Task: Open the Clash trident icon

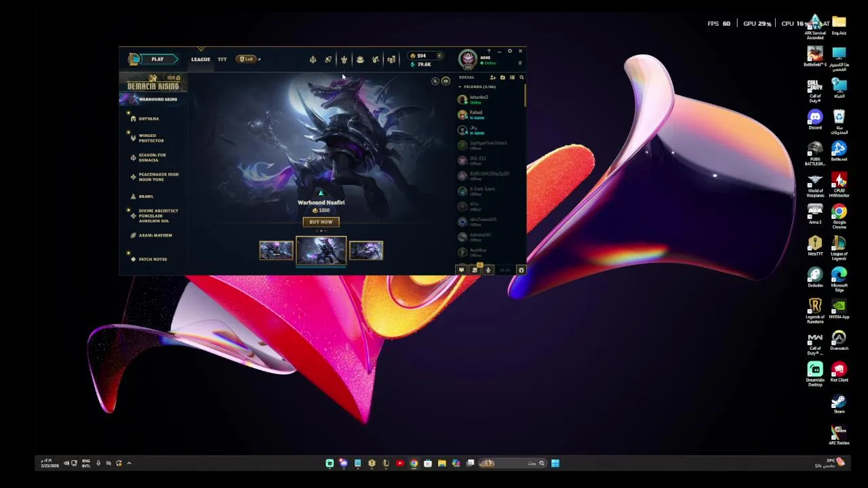Action: 313,60
